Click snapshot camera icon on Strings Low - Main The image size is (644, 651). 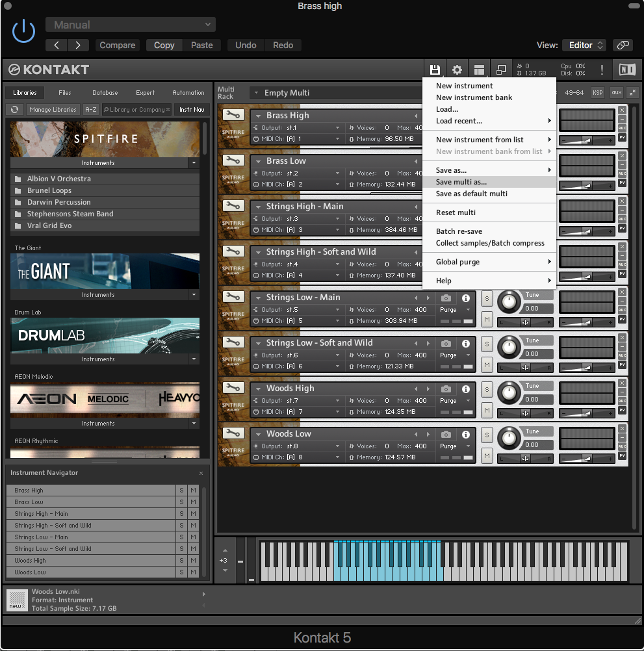(446, 298)
